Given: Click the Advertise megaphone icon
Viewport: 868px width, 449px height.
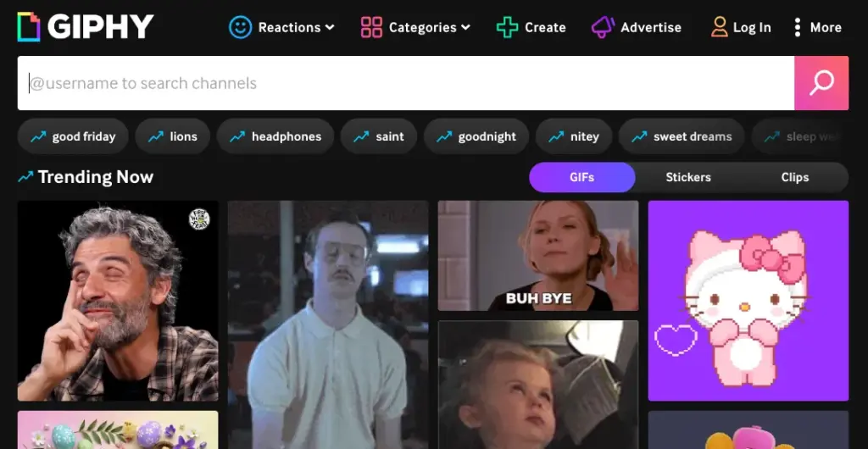Looking at the screenshot, I should click(x=603, y=27).
